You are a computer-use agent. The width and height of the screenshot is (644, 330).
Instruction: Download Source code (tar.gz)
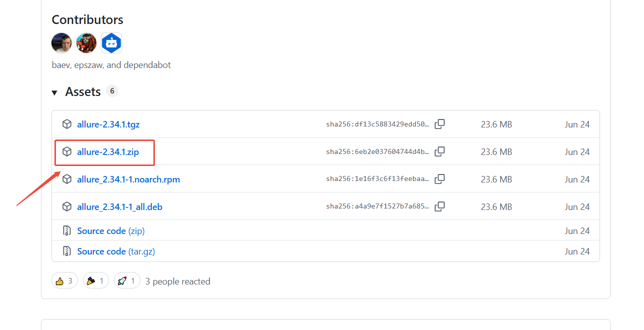(116, 251)
